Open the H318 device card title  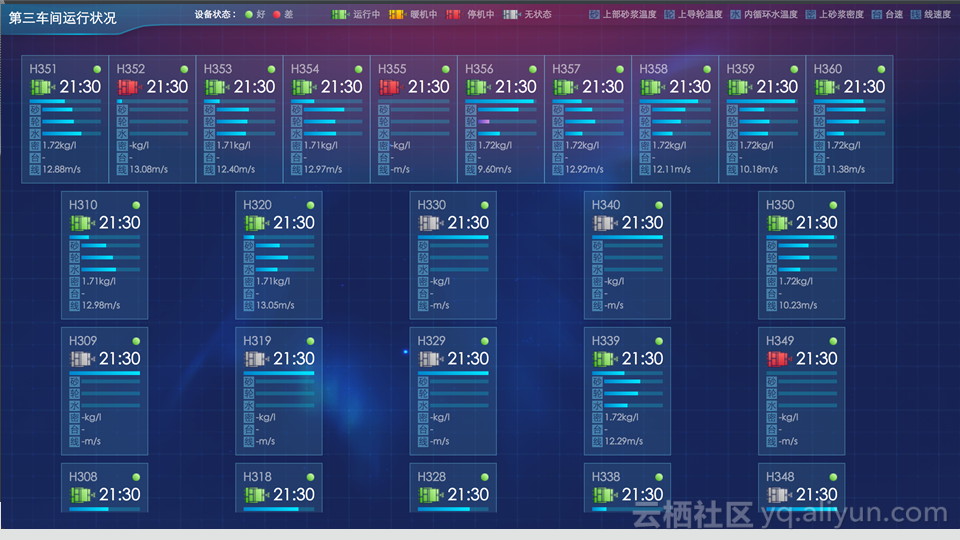click(257, 477)
